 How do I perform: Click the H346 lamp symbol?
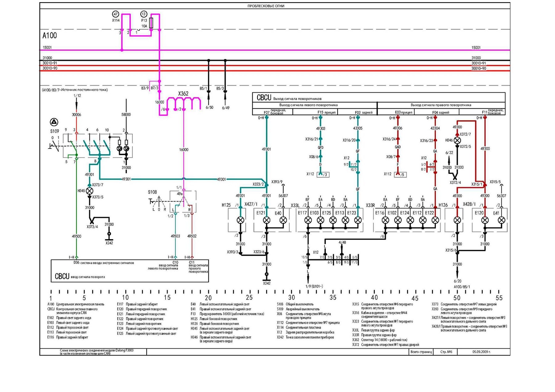pos(457,141)
